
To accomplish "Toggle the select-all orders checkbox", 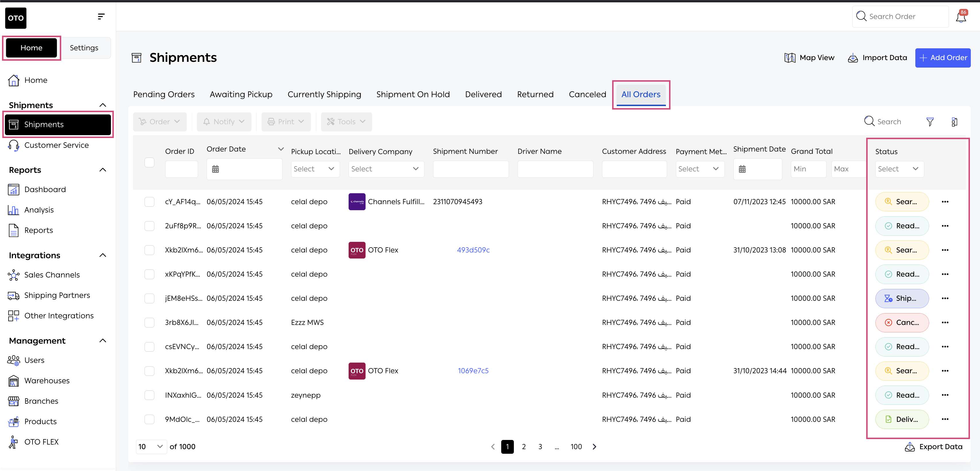I will [149, 162].
